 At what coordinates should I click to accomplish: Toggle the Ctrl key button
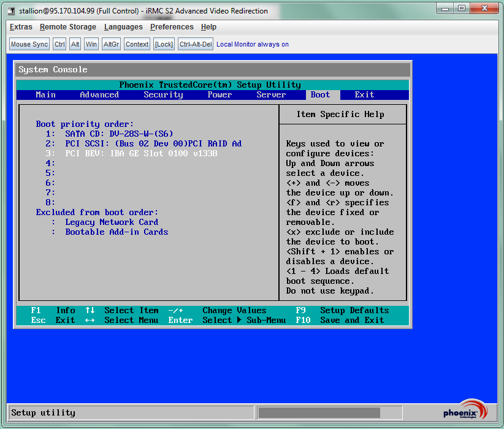[59, 44]
